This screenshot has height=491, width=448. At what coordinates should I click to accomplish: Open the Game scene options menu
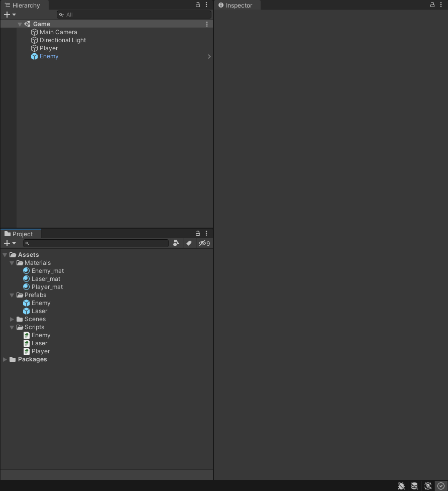pyautogui.click(x=207, y=24)
